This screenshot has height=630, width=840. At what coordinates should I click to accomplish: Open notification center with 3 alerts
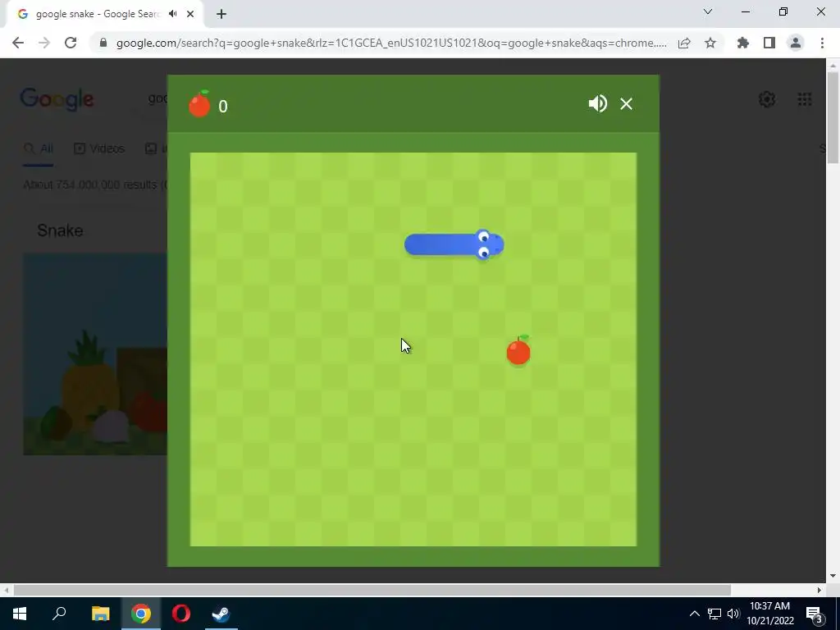[814, 614]
